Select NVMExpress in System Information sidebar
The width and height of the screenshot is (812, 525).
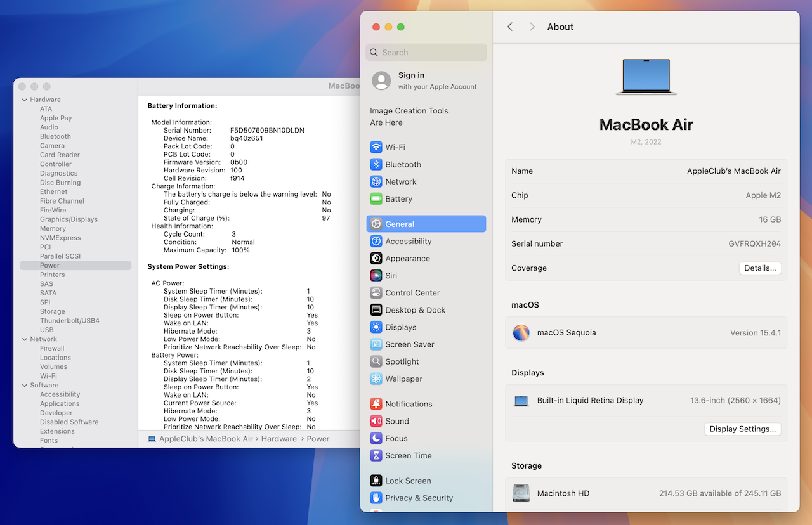pos(60,238)
